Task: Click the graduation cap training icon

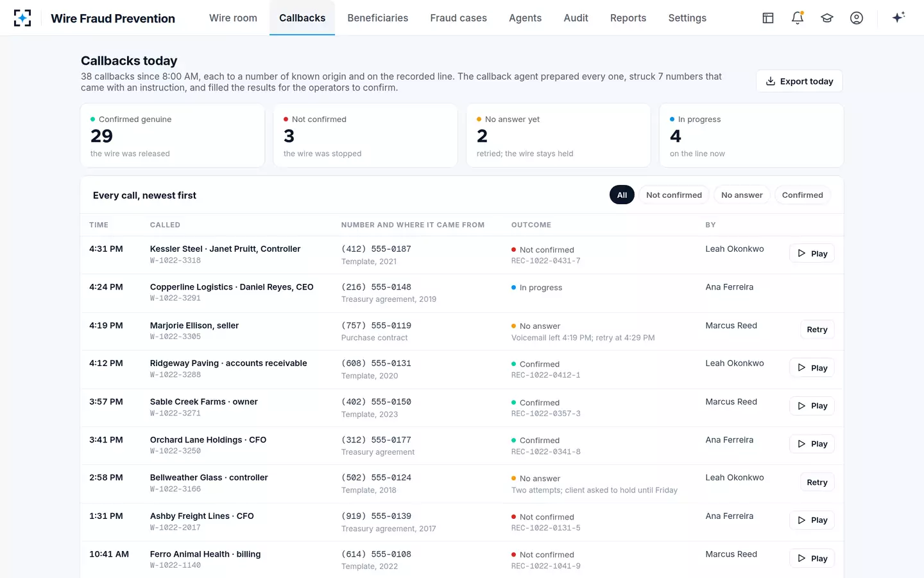Action: click(x=827, y=18)
